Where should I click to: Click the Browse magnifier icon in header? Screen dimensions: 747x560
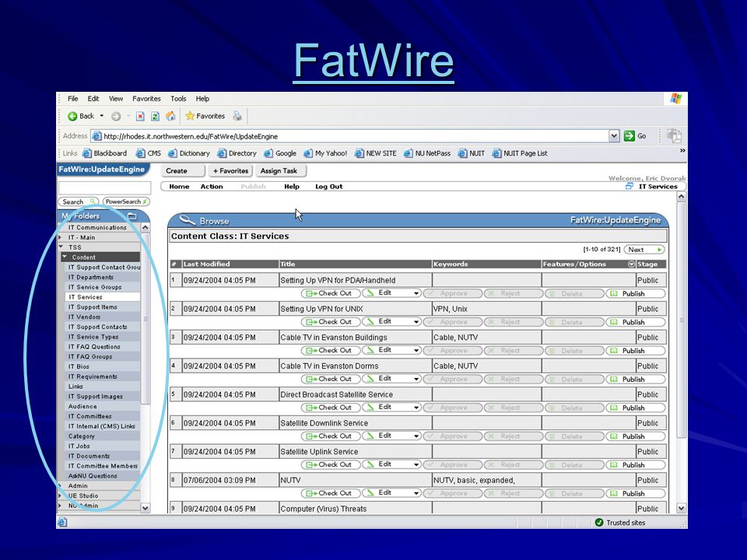coord(188,220)
